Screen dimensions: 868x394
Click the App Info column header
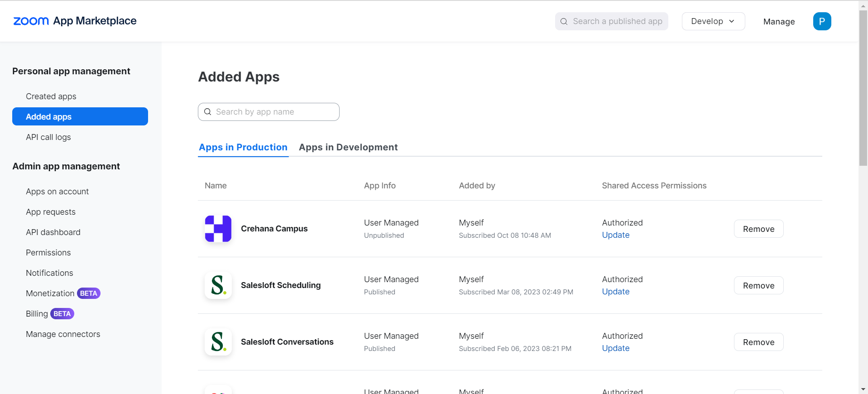[x=380, y=186]
